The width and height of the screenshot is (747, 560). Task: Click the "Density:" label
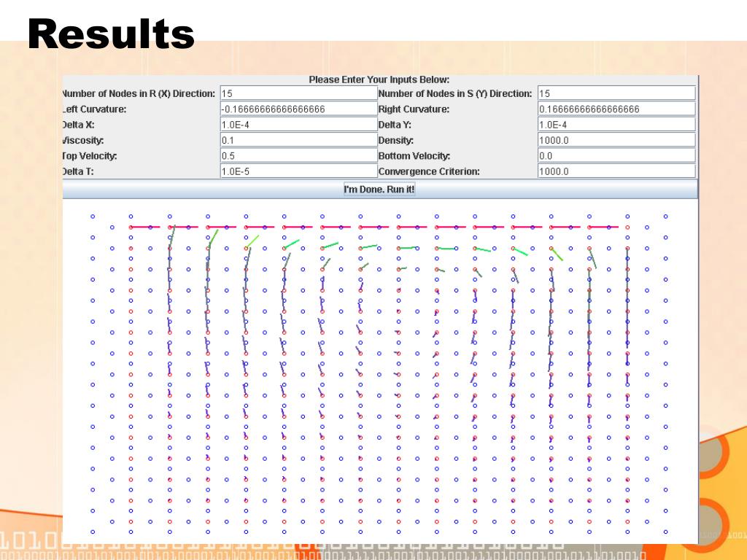coord(396,141)
